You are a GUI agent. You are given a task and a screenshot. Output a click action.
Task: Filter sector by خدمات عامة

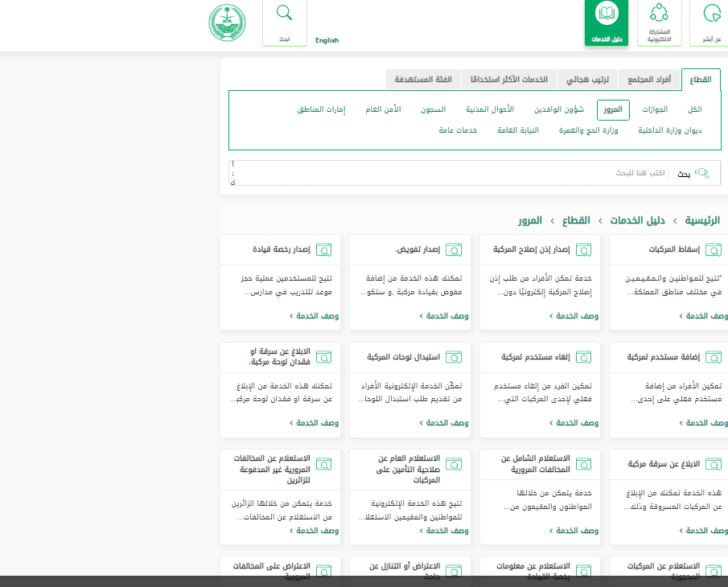pyautogui.click(x=458, y=130)
